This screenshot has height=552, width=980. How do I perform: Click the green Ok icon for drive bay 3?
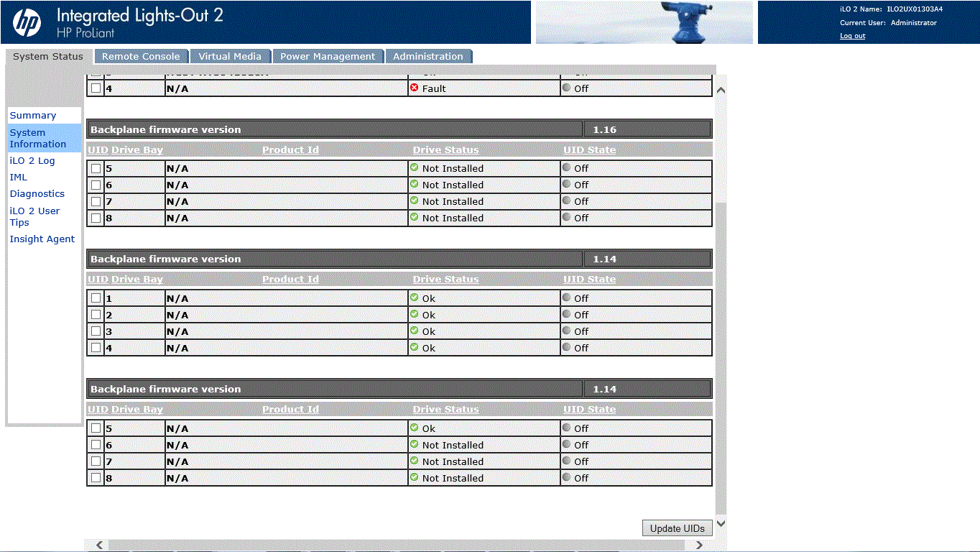coord(415,331)
